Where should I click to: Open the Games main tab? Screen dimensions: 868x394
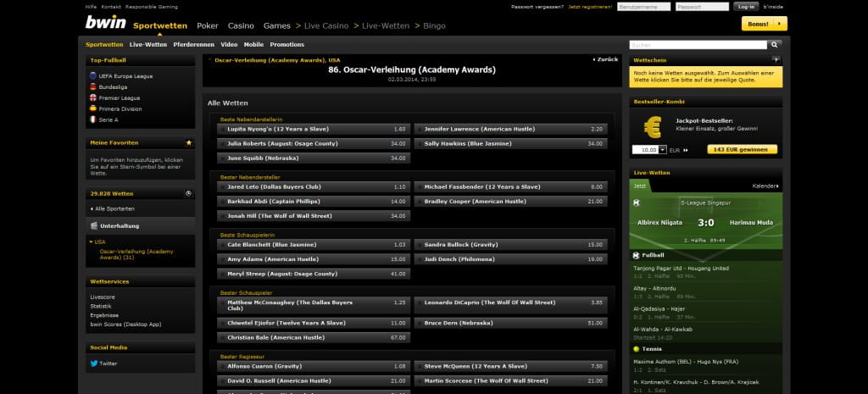[277, 26]
